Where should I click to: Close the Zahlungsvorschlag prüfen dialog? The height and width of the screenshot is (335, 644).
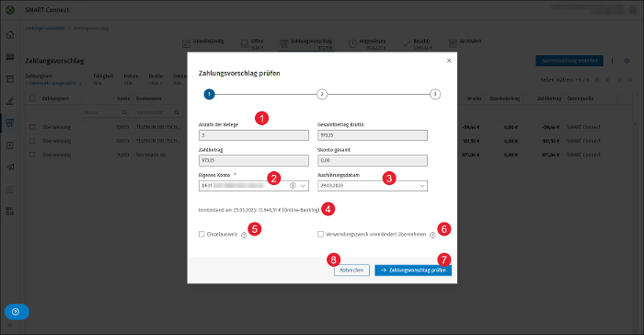449,61
